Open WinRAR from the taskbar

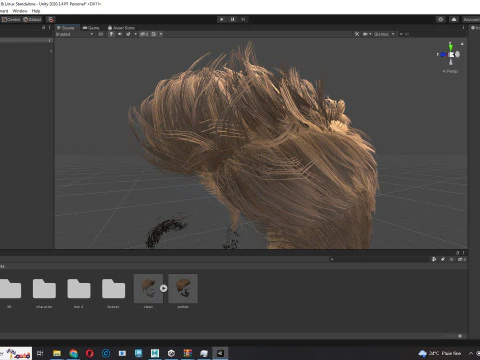tap(188, 353)
